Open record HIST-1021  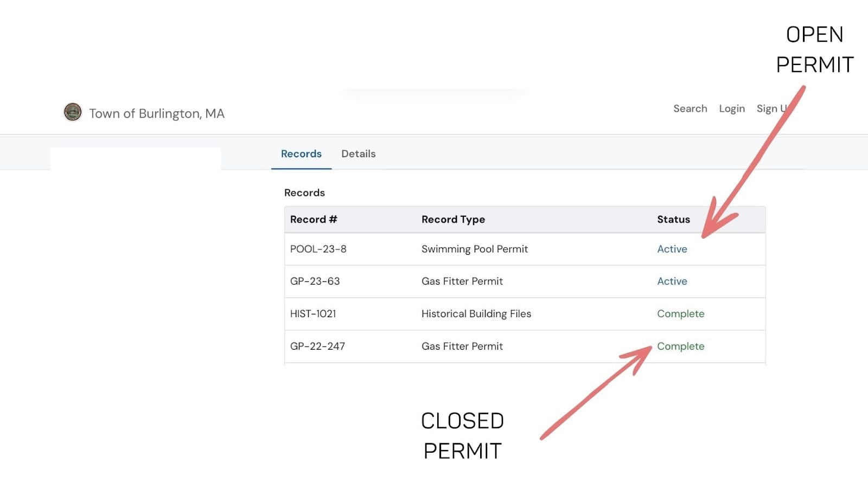pos(313,314)
